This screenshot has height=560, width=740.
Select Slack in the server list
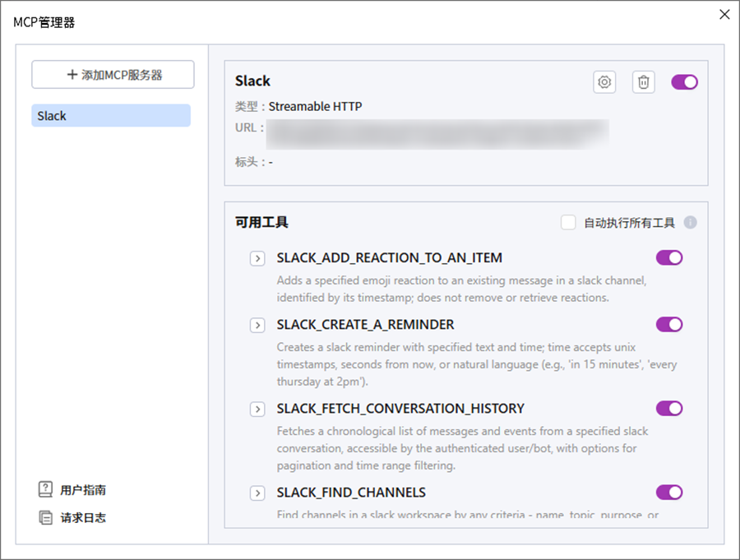(x=111, y=116)
